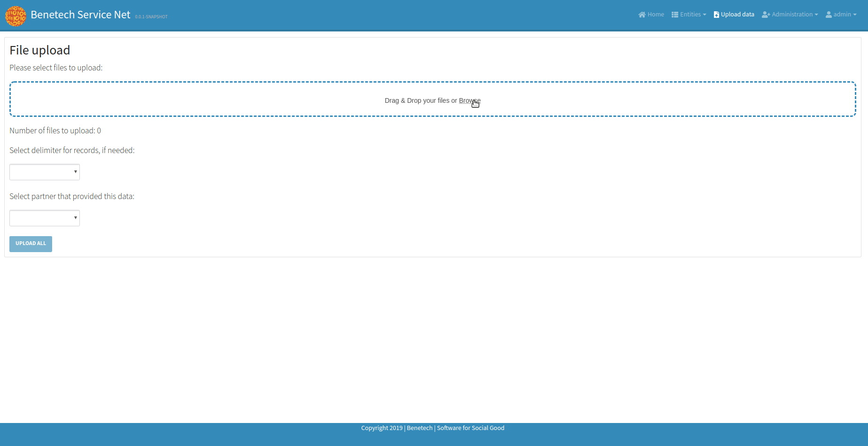868x446 pixels.
Task: Open the Benetech Service Net brand link
Action: pos(80,15)
